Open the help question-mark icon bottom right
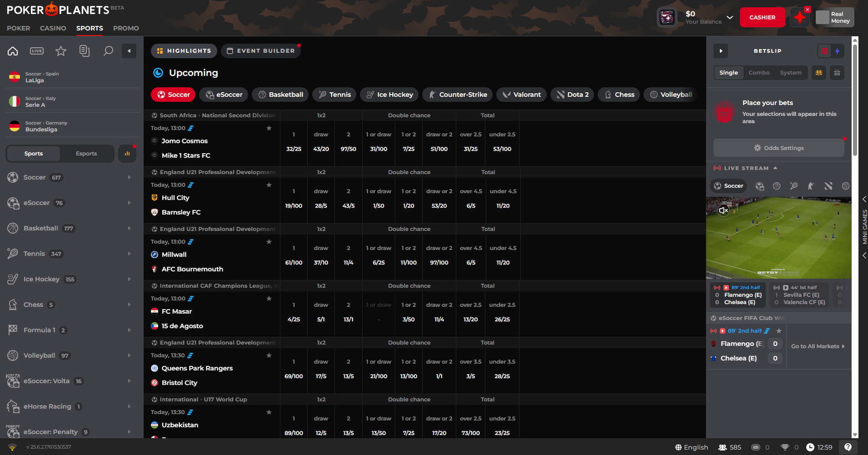 tap(847, 447)
